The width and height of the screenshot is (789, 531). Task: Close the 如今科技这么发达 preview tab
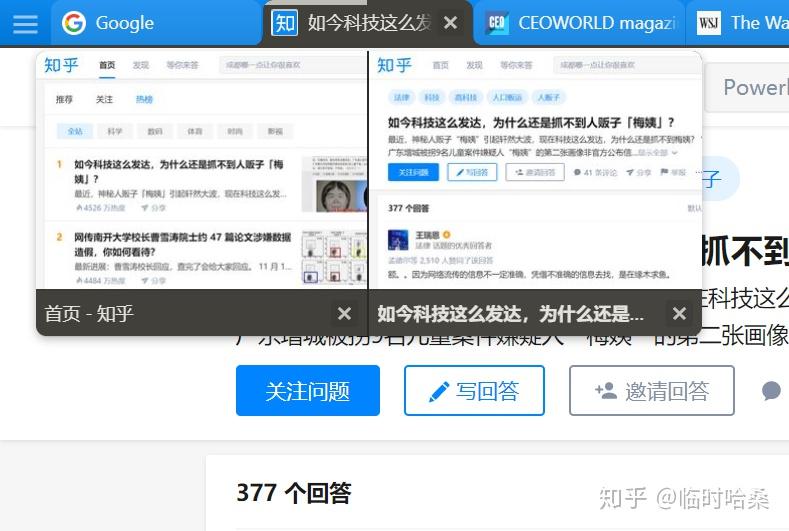coord(679,314)
